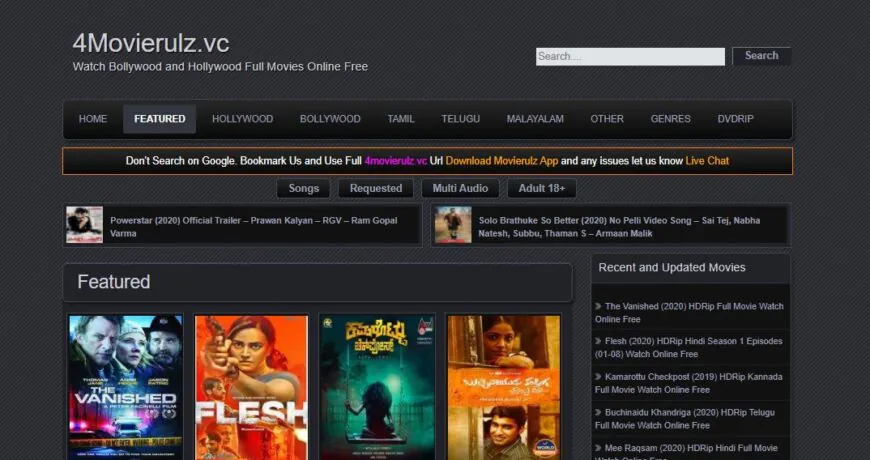The width and height of the screenshot is (870, 460).
Task: Open Mee Raqsam (2020) sidebar link
Action: pos(686,451)
